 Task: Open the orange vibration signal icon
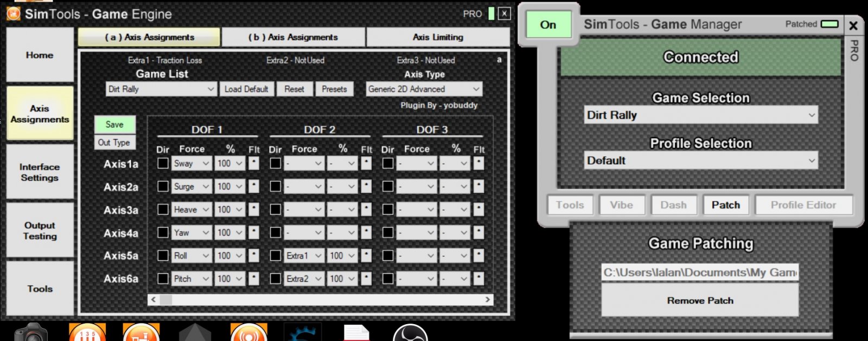249,332
